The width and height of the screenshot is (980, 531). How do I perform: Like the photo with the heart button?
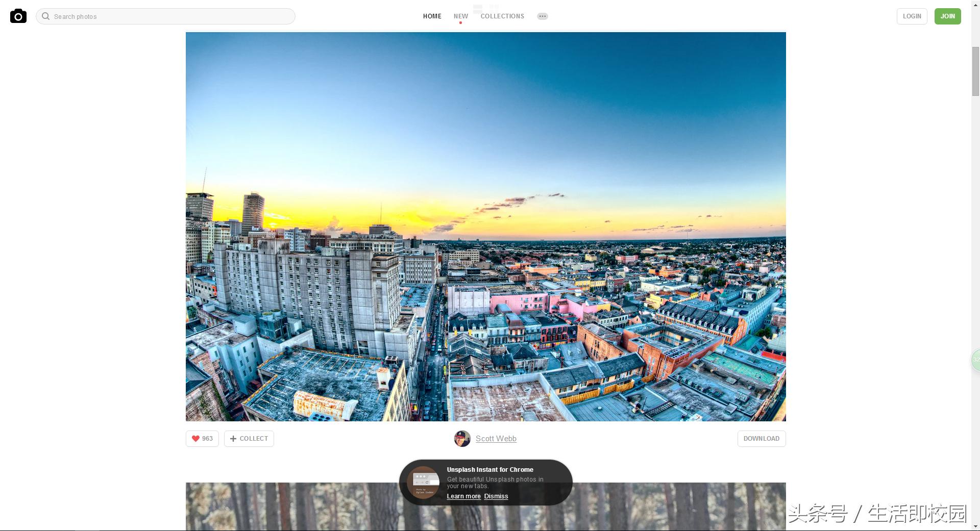[x=202, y=439]
